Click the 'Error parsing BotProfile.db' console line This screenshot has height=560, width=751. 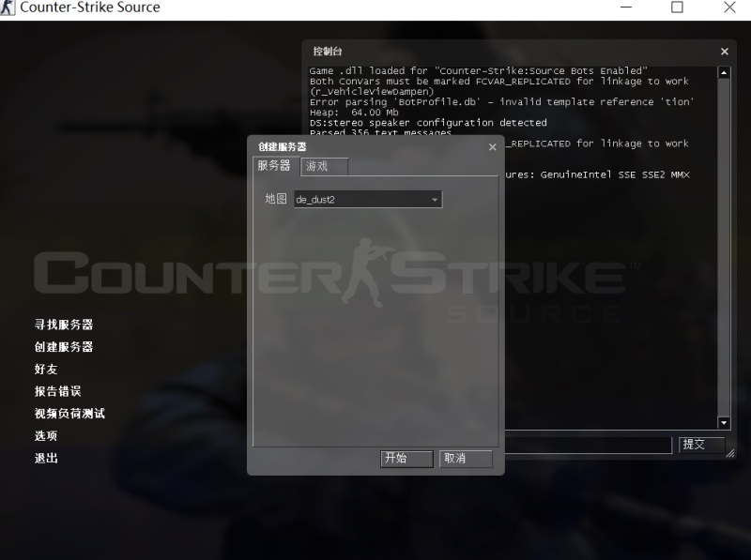click(x=501, y=102)
